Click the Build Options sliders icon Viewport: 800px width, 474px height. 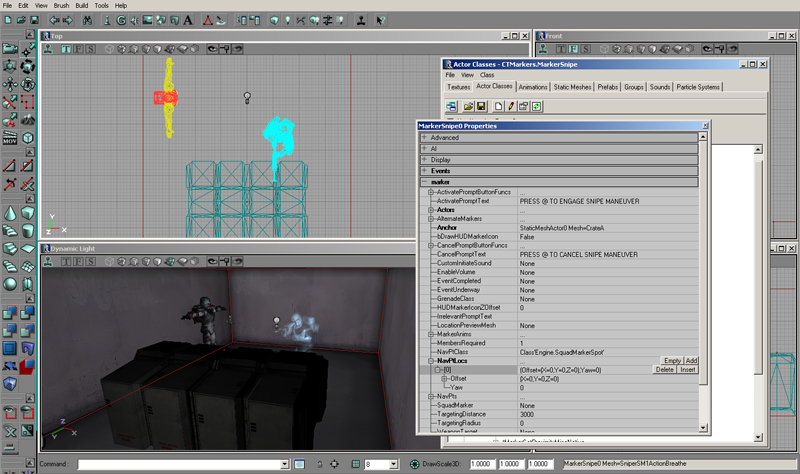[327, 20]
